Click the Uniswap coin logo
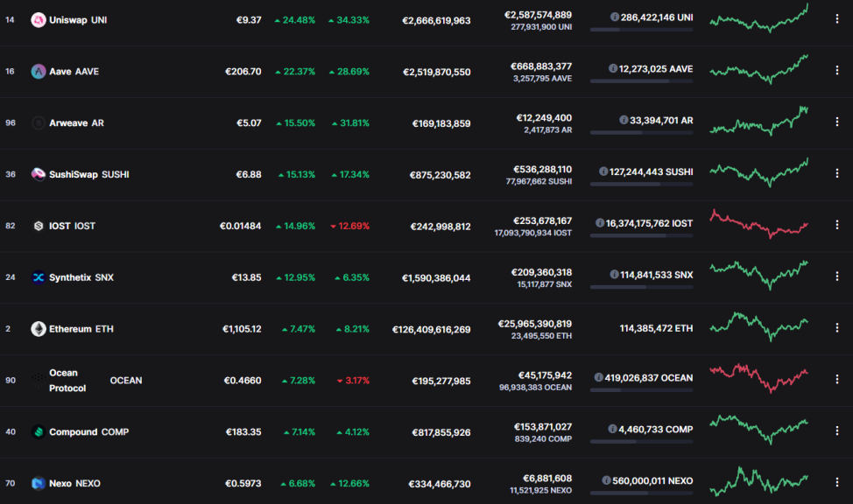This screenshot has height=504, width=853. click(38, 20)
